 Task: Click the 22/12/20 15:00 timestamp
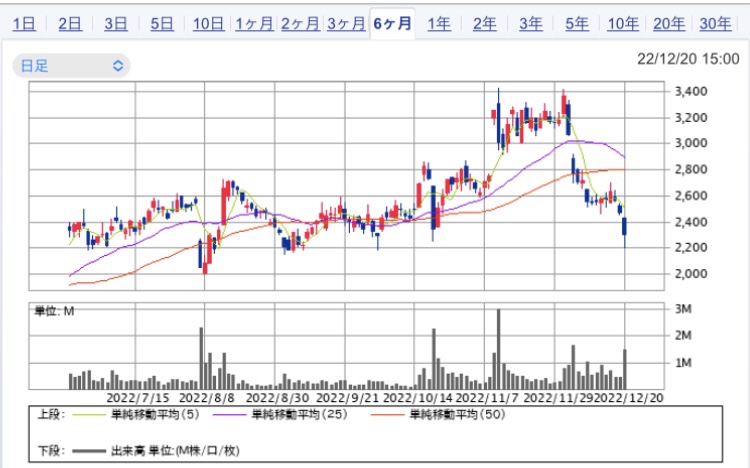tap(688, 59)
